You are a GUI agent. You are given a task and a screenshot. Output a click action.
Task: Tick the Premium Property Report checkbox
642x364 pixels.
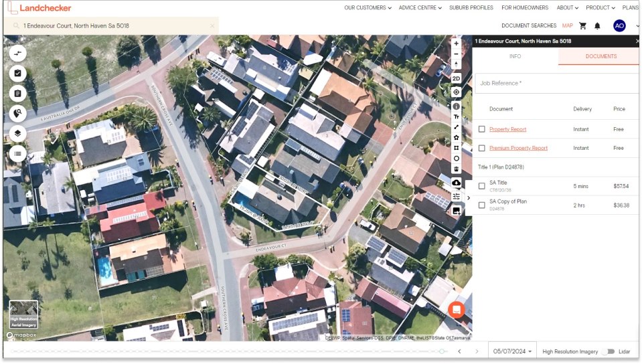tap(481, 148)
